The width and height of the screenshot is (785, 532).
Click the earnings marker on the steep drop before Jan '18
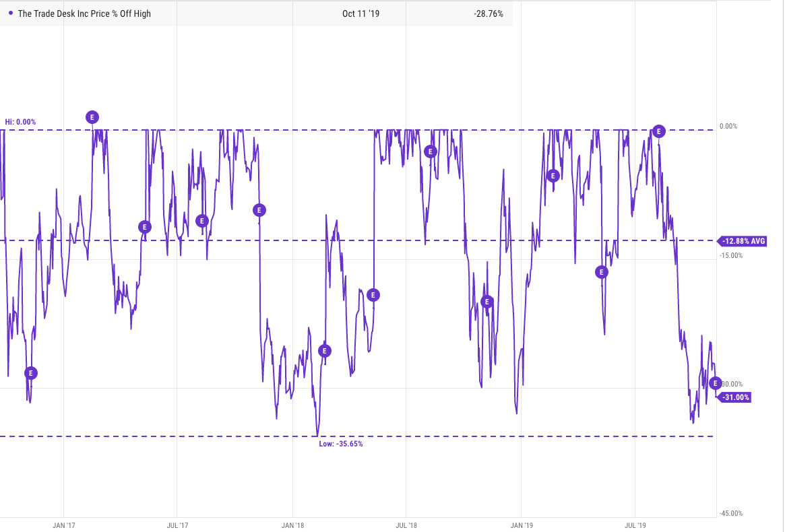(259, 210)
